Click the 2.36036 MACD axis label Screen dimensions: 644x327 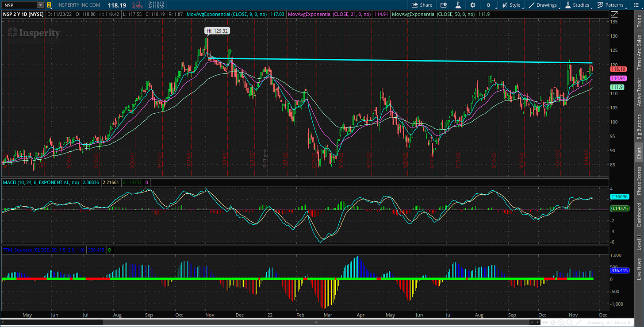(x=618, y=196)
